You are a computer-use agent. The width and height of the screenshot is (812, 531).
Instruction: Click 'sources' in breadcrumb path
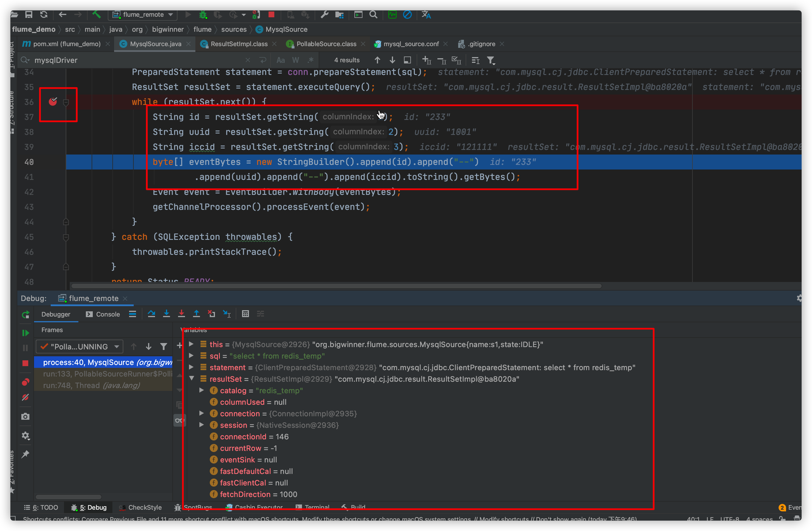(x=234, y=29)
